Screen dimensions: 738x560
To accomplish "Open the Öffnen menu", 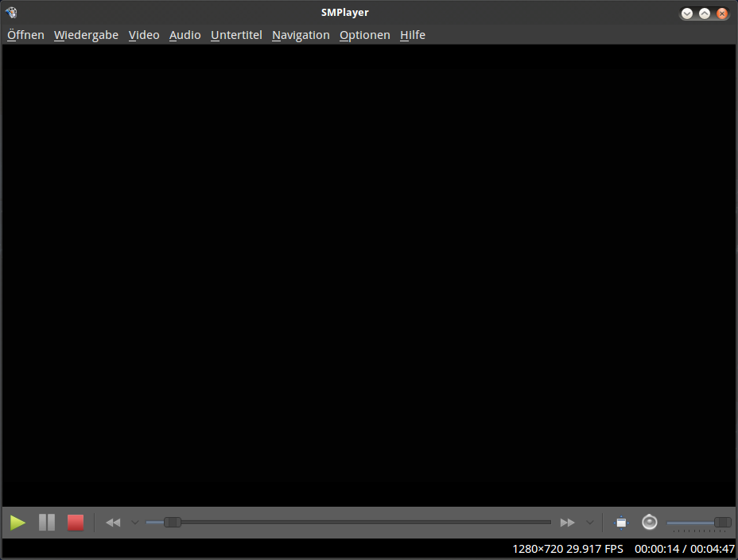I will coord(26,35).
